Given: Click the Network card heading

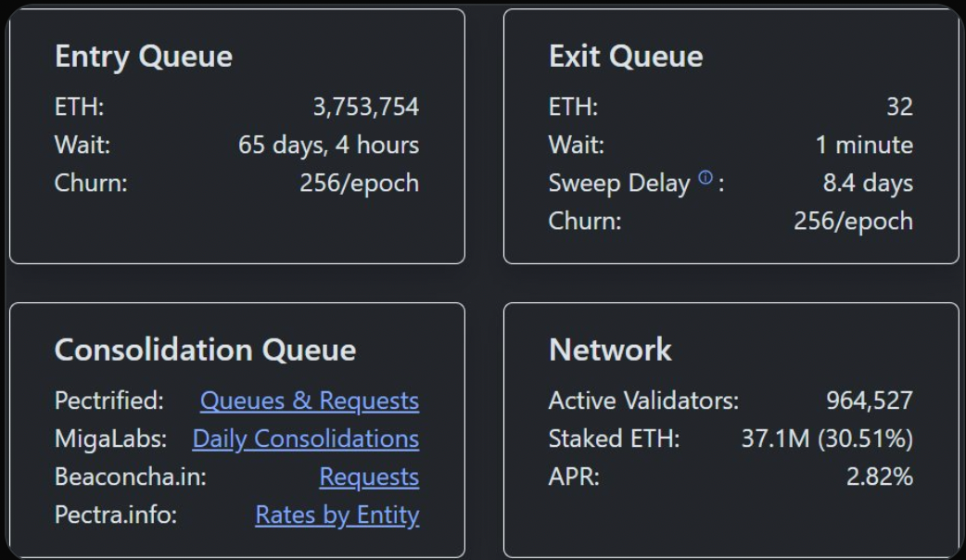Looking at the screenshot, I should point(610,350).
